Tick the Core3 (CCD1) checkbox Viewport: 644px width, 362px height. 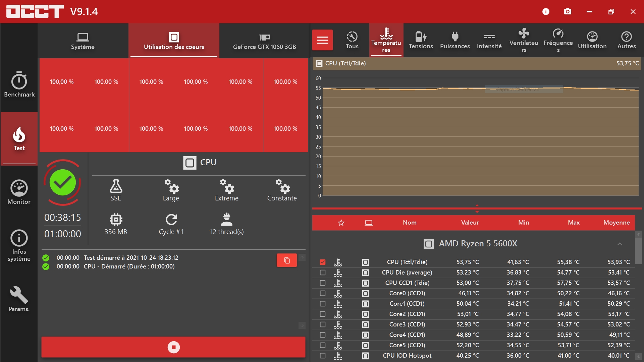tap(323, 324)
